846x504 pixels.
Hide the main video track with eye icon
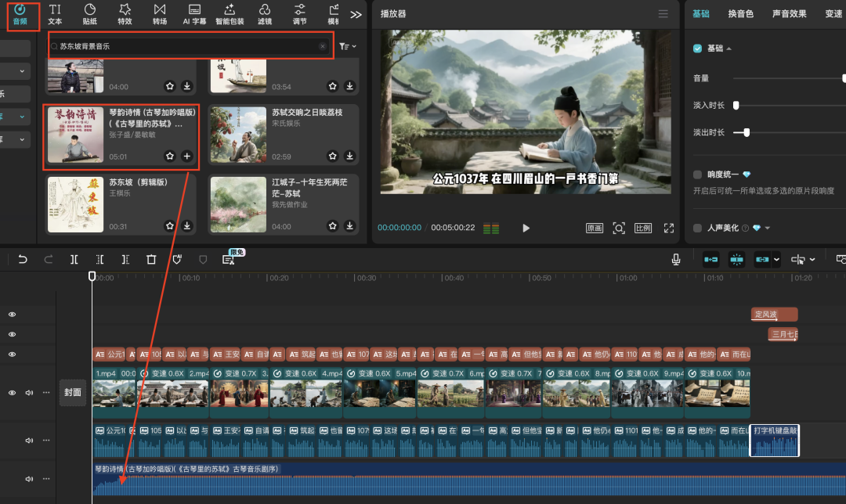[x=12, y=393]
